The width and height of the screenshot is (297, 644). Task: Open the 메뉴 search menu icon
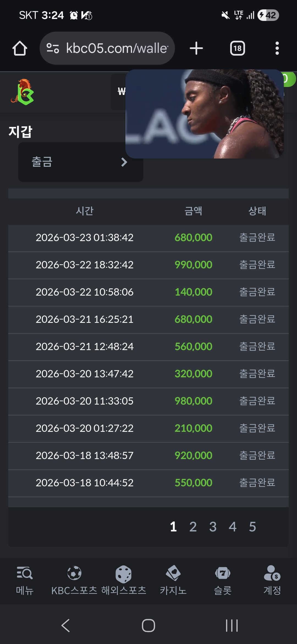pos(25,573)
